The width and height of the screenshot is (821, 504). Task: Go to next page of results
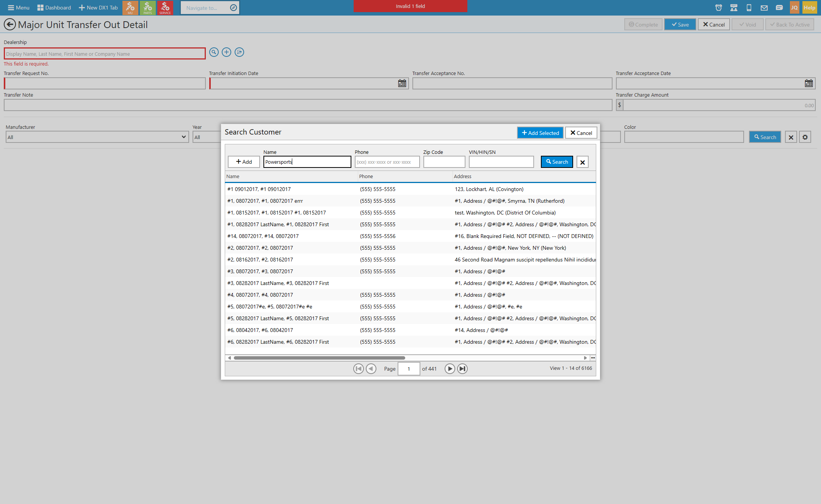tap(450, 369)
